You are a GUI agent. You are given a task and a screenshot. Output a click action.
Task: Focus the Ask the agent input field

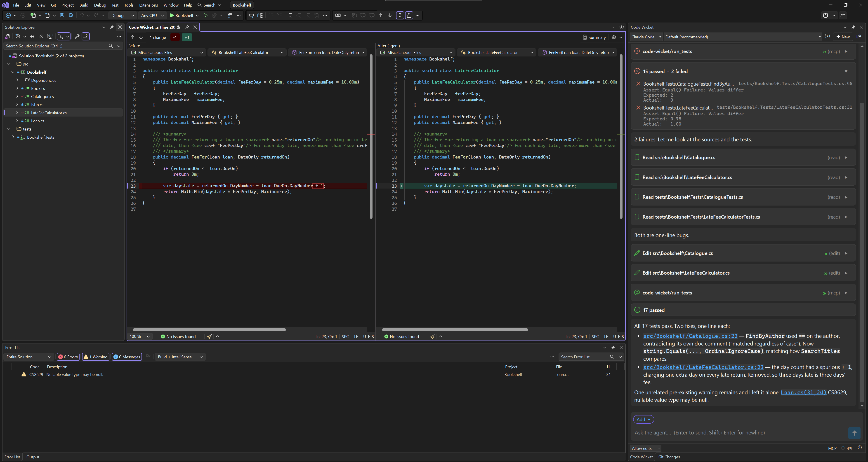(740, 433)
